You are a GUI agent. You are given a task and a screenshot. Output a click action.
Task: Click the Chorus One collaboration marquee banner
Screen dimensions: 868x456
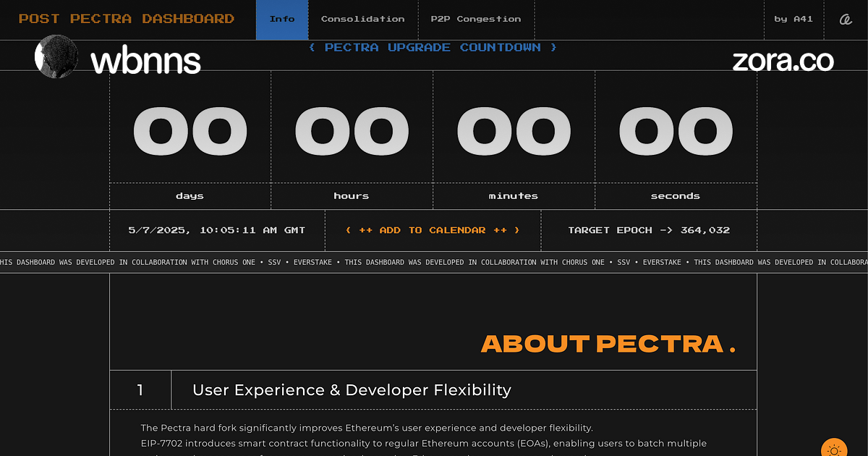pyautogui.click(x=434, y=262)
